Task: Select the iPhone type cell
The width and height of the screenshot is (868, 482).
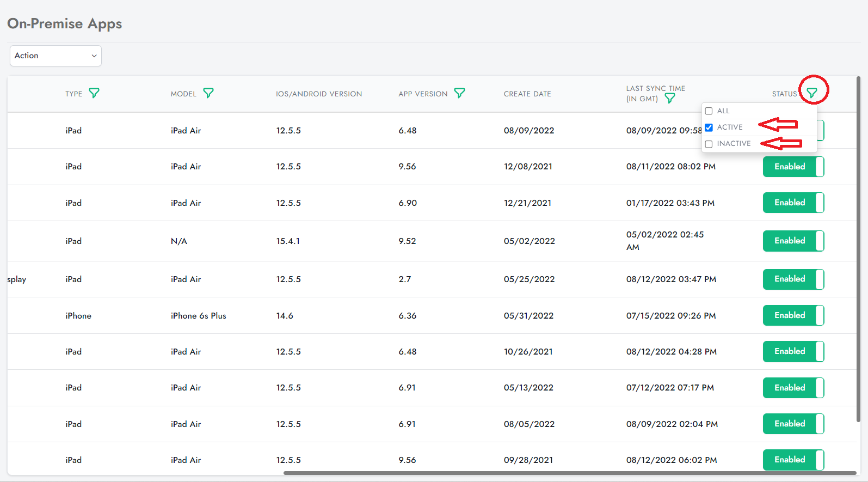Action: click(x=78, y=315)
